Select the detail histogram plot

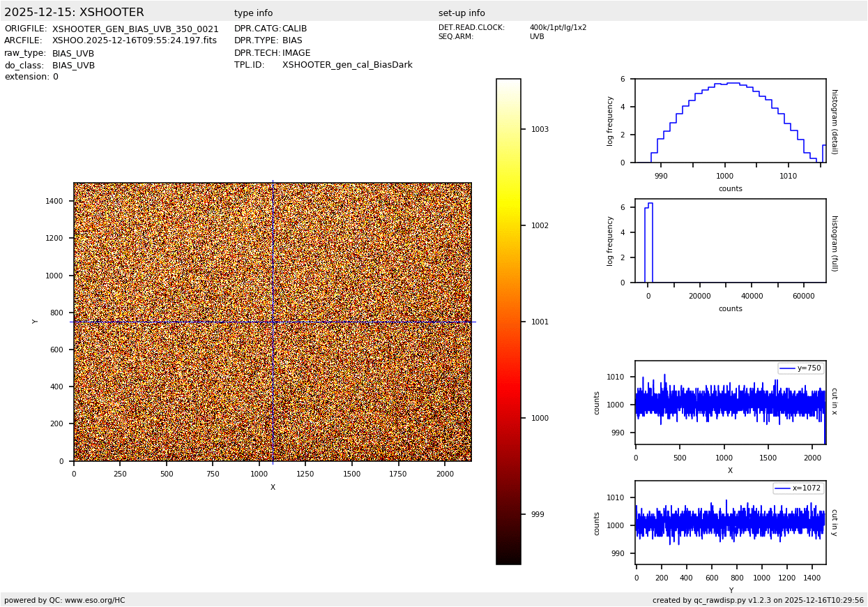click(730, 121)
